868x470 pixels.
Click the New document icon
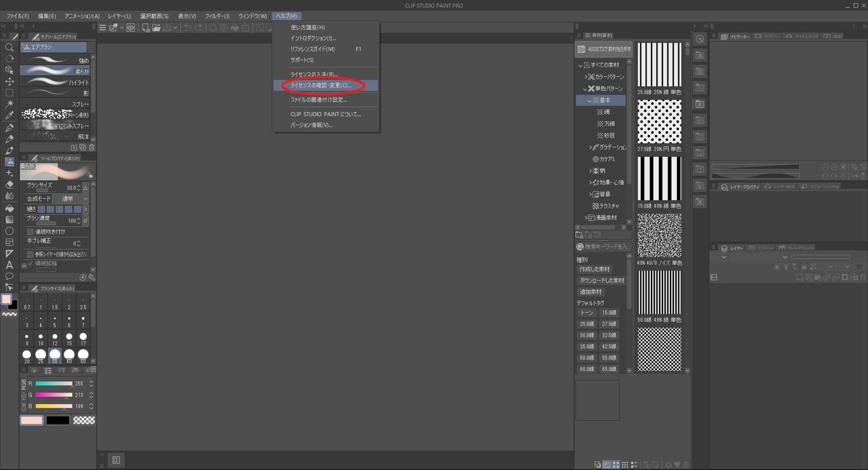pyautogui.click(x=145, y=27)
